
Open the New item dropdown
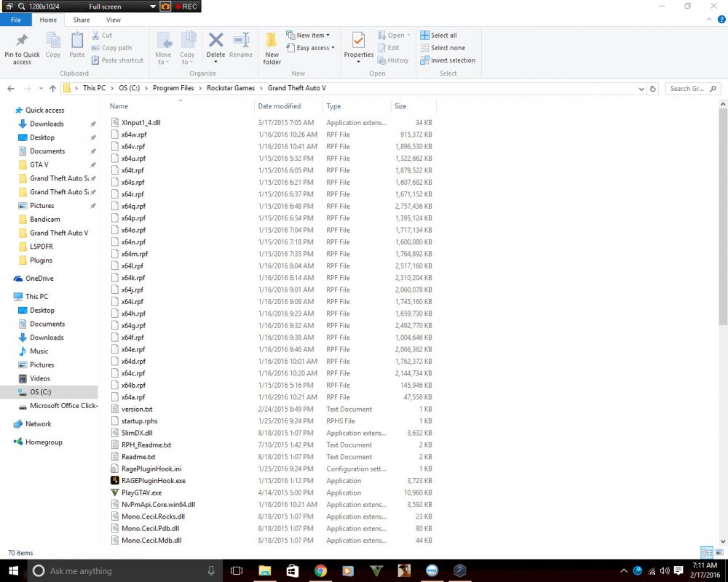(x=308, y=35)
